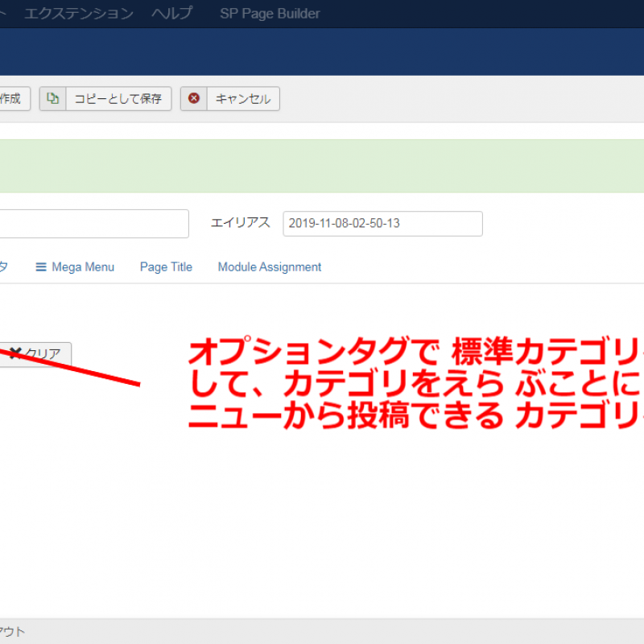Click the copy icon on the save-as-copy button
The height and width of the screenshot is (644, 644).
(53, 99)
